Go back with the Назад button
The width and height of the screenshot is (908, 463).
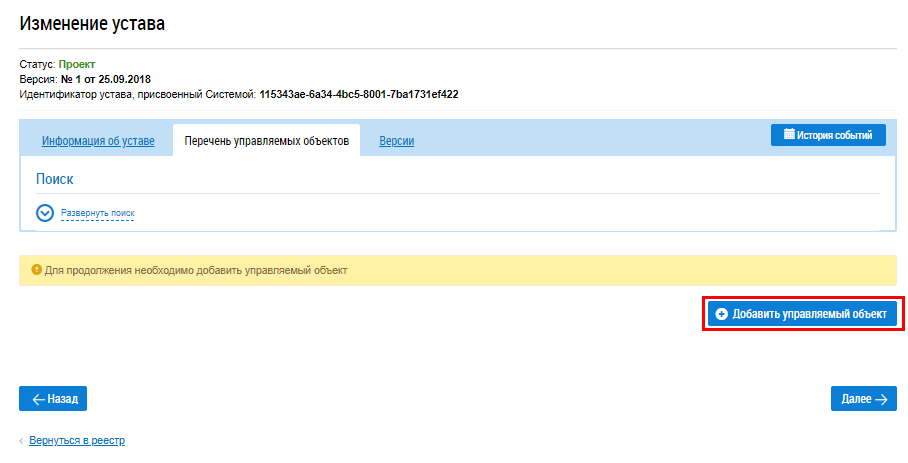coord(53,399)
